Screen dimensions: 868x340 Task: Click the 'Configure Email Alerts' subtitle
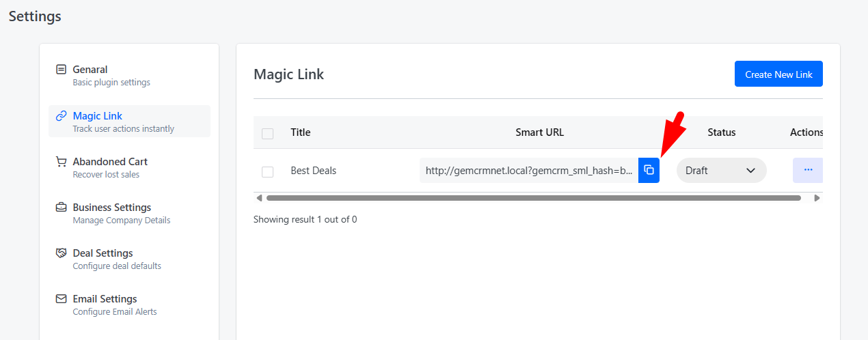tap(115, 311)
